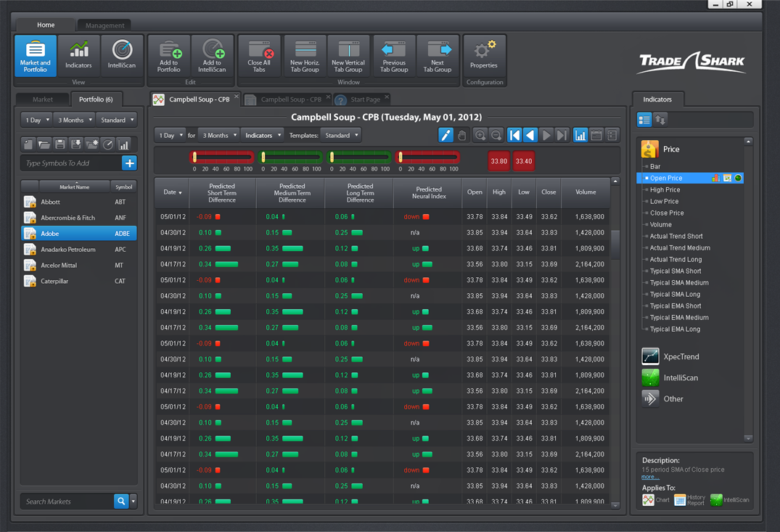
Task: Click chart icon on Open Price row
Action: (x=716, y=178)
